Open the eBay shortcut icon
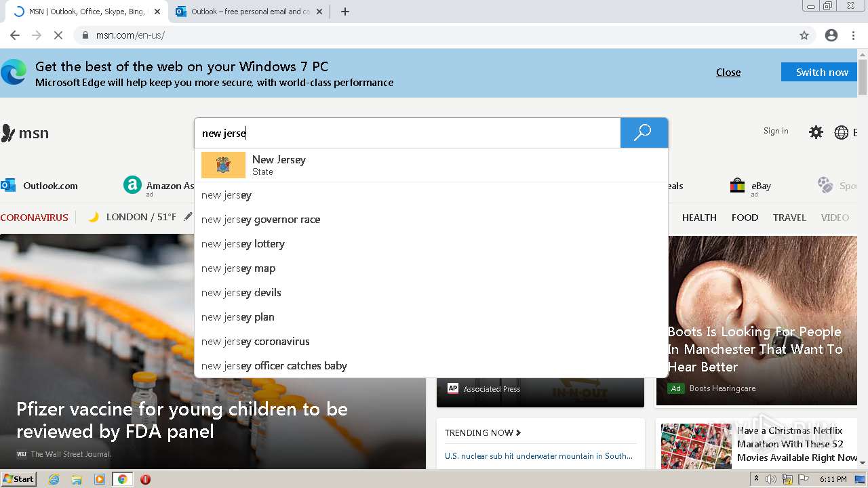The image size is (868, 488). pos(738,185)
